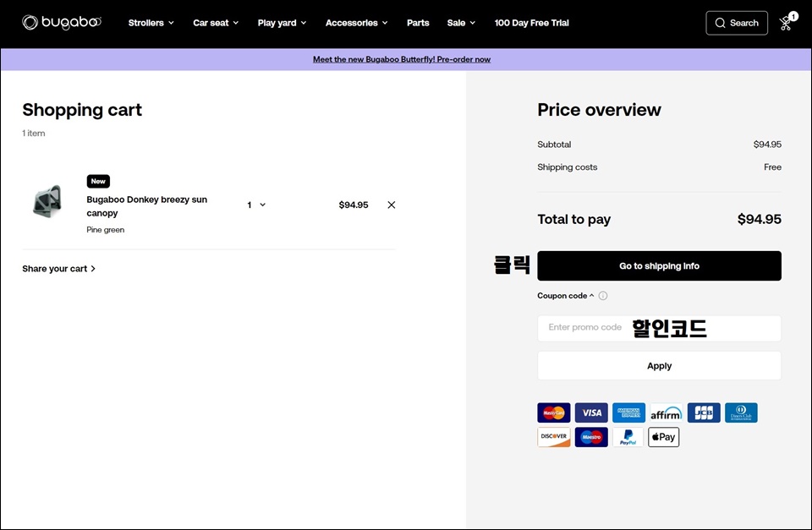This screenshot has width=812, height=530.
Task: Open the 100 Day Free Trial page
Action: [531, 23]
